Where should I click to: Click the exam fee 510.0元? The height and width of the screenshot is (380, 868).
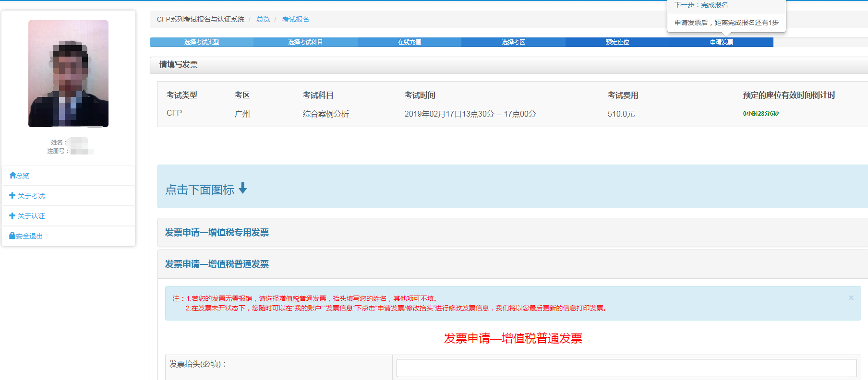[621, 114]
